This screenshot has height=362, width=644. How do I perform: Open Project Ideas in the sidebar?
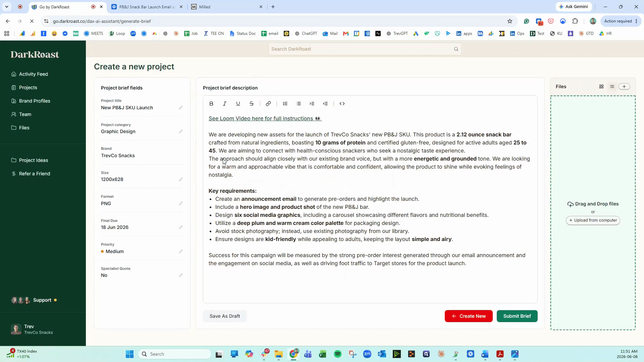pyautogui.click(x=30, y=160)
